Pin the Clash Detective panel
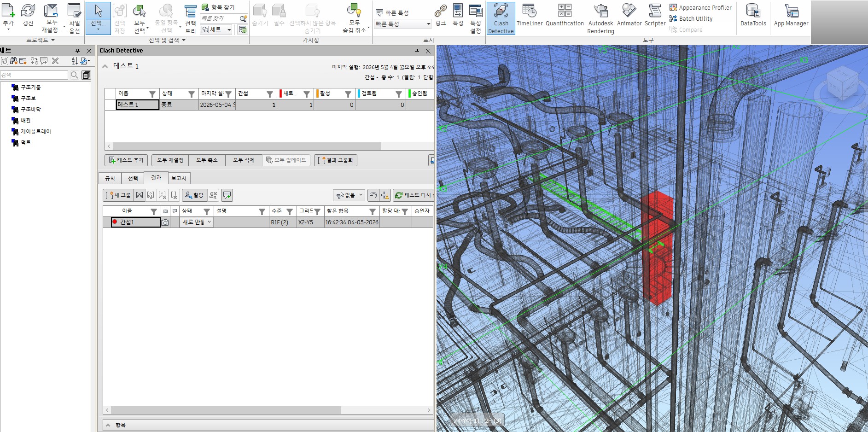The width and height of the screenshot is (868, 432). coord(417,51)
